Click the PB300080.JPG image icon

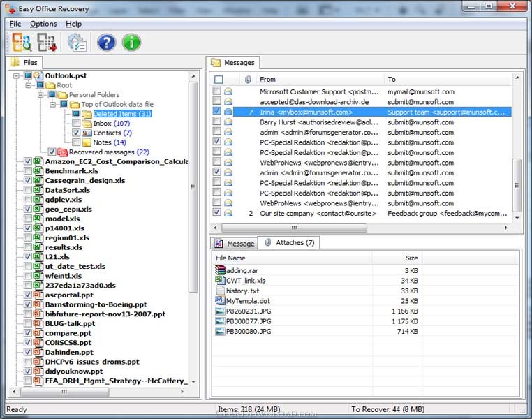pyautogui.click(x=220, y=332)
